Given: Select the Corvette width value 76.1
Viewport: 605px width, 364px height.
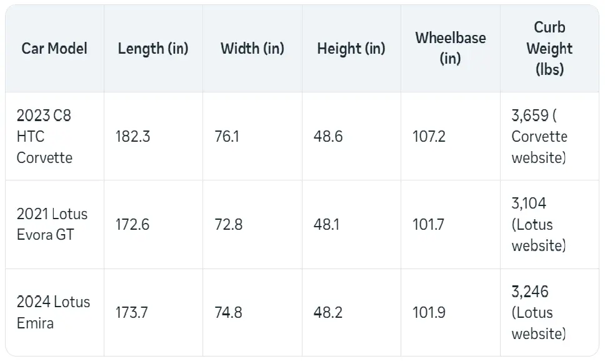Looking at the screenshot, I should (x=227, y=136).
